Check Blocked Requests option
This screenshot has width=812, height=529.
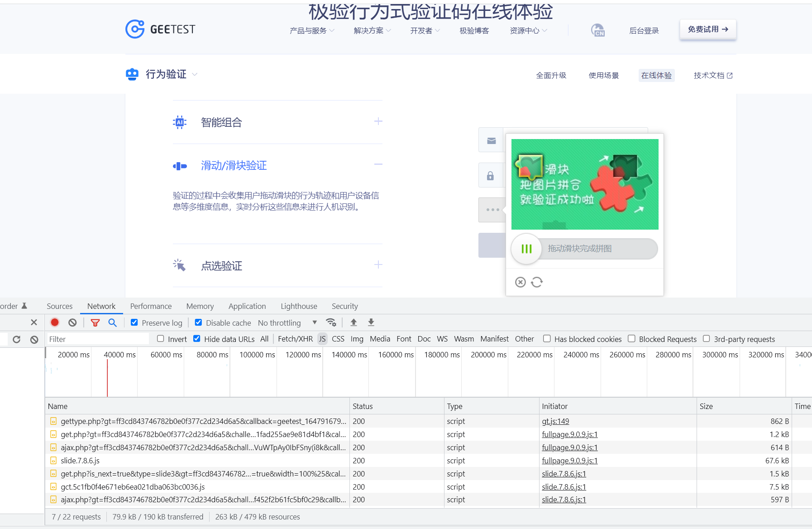(x=631, y=339)
